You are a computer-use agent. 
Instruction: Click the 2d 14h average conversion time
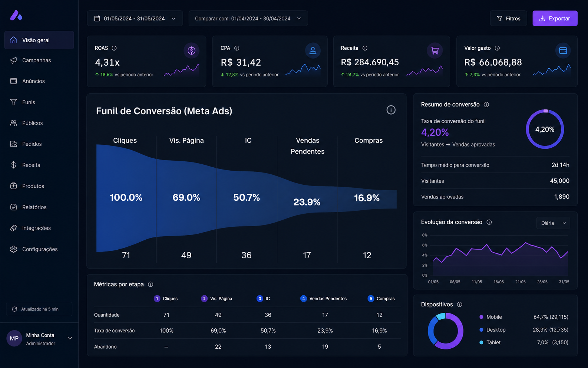tap(560, 165)
